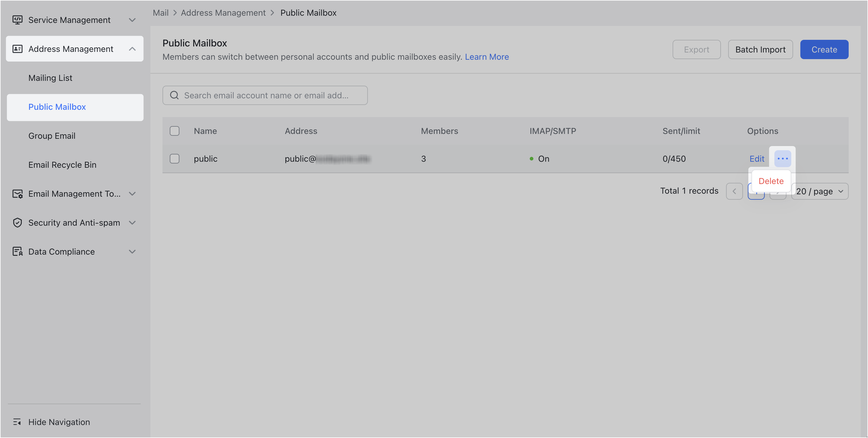
Task: Click the Security and Anti-spam shield icon
Action: [18, 223]
